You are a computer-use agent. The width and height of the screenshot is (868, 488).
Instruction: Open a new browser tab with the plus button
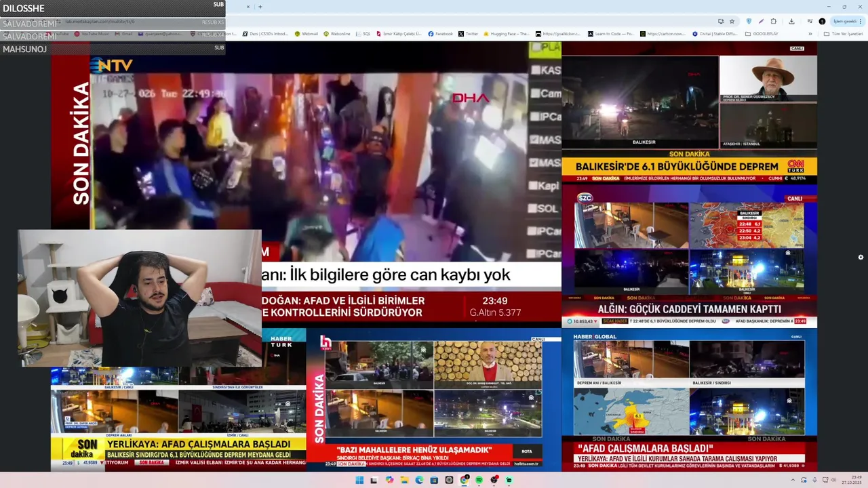pyautogui.click(x=260, y=7)
